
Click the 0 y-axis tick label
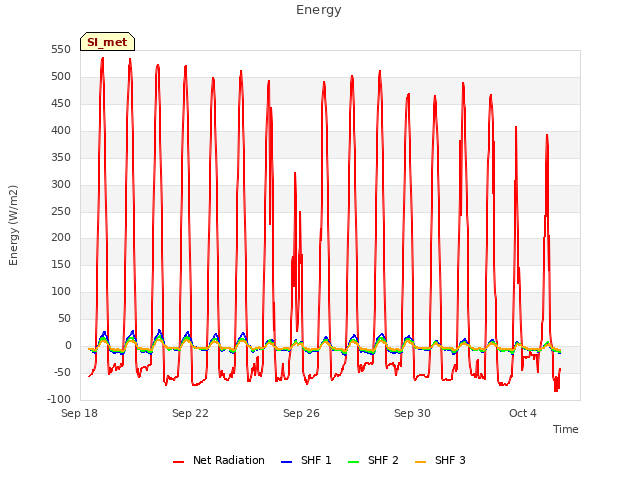coord(68,345)
